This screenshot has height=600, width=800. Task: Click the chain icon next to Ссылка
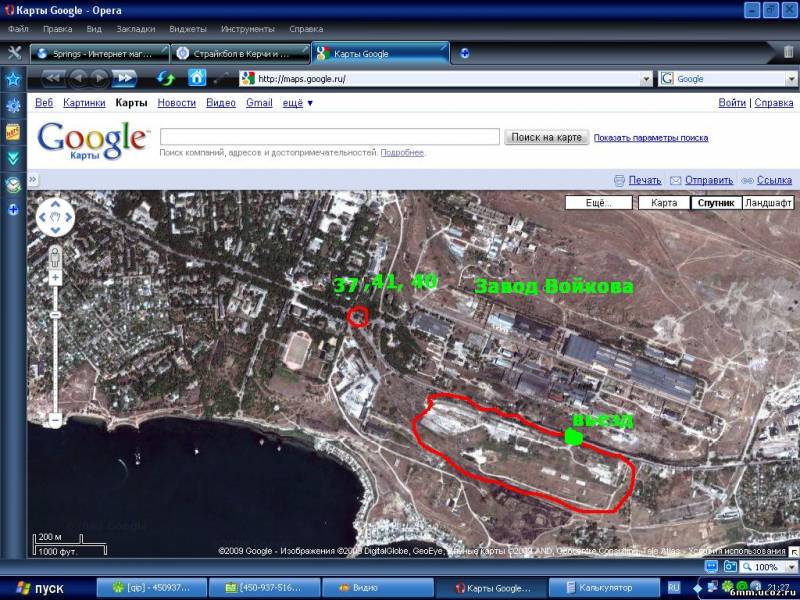(747, 181)
